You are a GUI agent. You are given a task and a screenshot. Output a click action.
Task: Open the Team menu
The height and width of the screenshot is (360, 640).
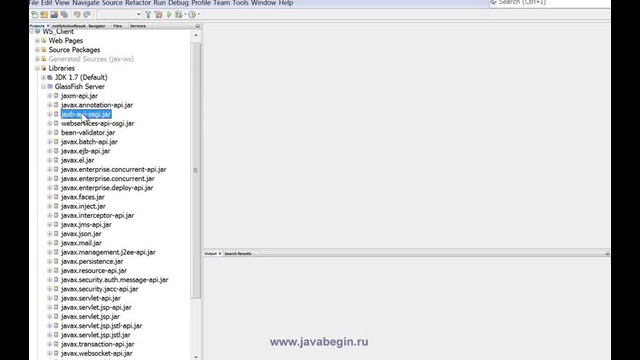pyautogui.click(x=222, y=3)
